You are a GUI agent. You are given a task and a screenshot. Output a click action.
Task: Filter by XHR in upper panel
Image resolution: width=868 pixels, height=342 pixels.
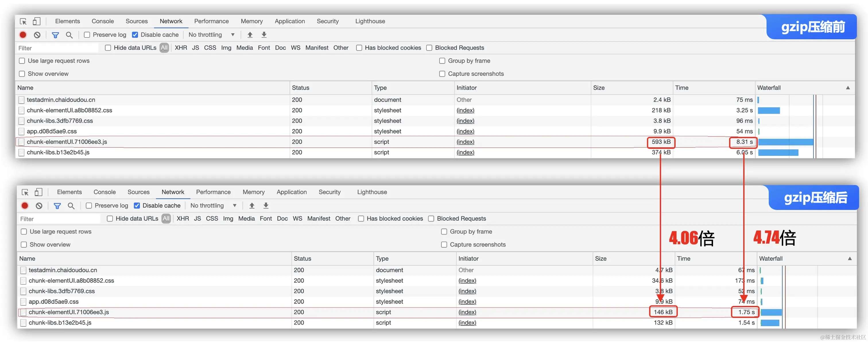pyautogui.click(x=181, y=48)
